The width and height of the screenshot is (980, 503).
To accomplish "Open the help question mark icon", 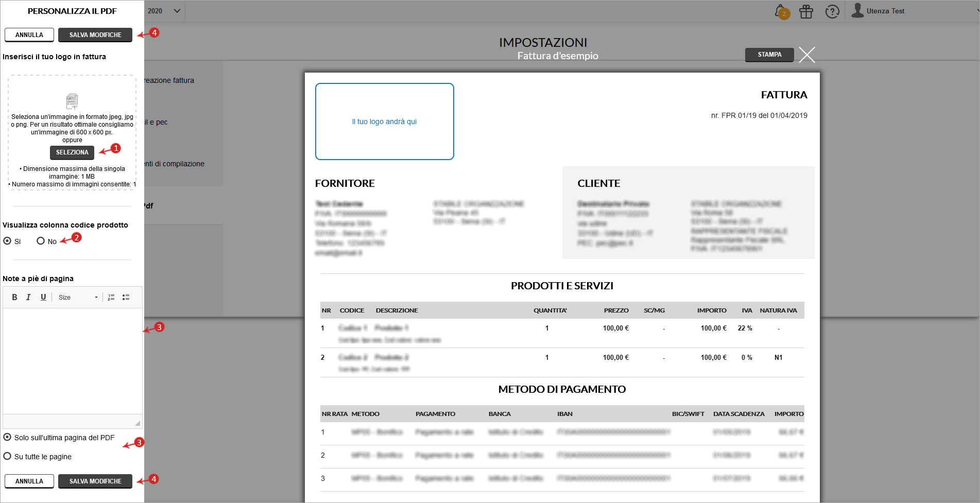I will 832,11.
